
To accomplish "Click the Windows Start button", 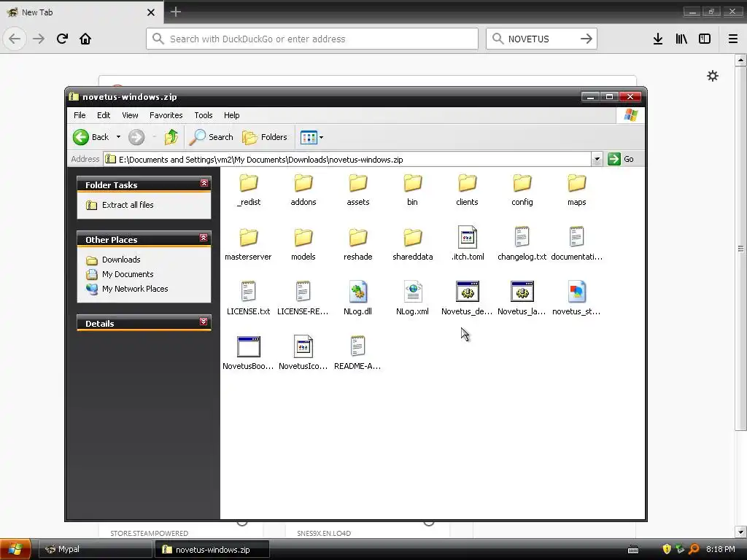I will [15, 549].
